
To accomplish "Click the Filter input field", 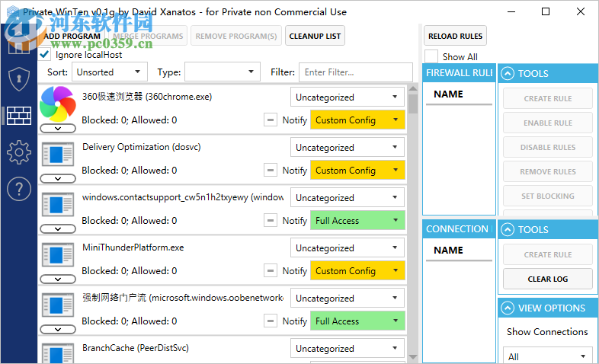I will (x=356, y=72).
